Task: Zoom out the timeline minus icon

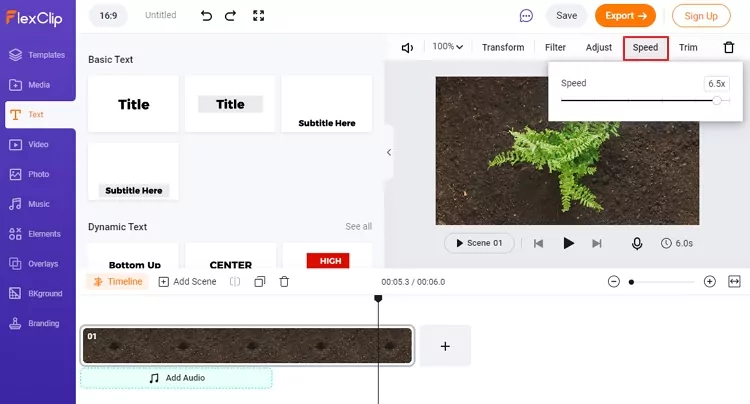Action: click(614, 282)
